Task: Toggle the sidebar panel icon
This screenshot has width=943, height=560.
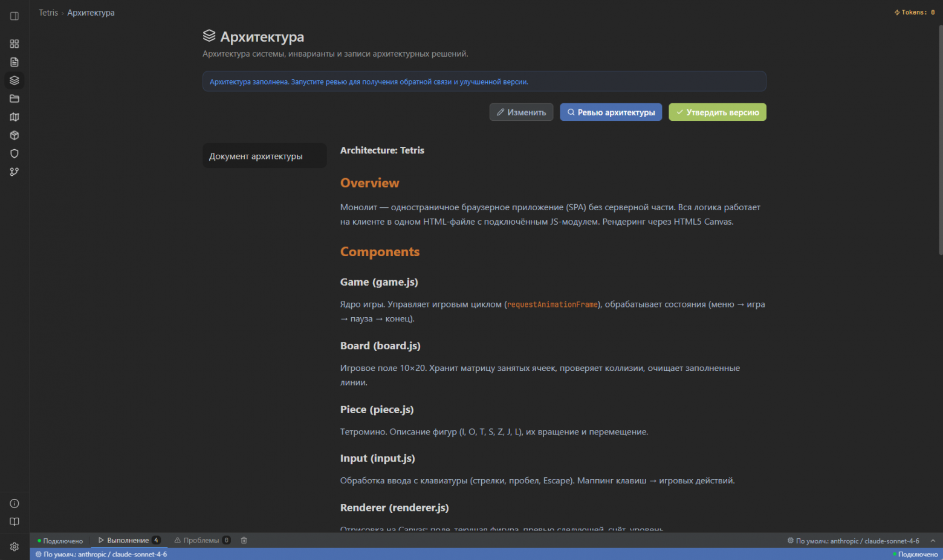Action: (15, 16)
